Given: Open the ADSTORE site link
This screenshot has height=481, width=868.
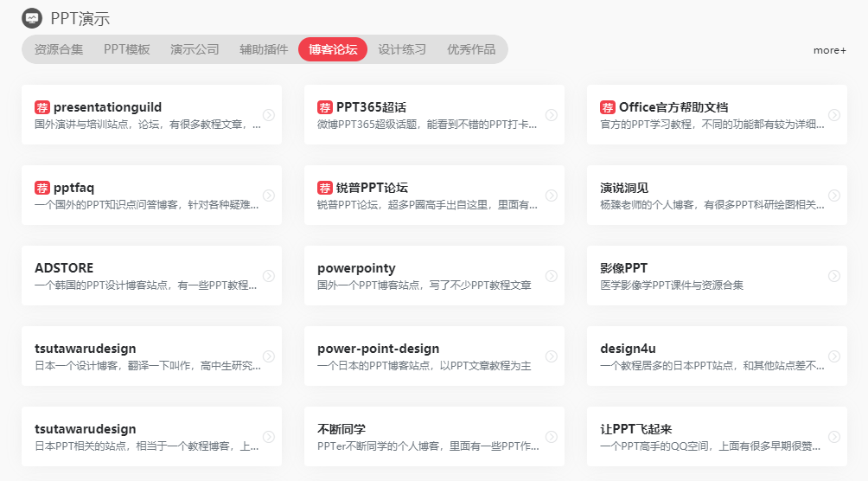Looking at the screenshot, I should click(64, 267).
